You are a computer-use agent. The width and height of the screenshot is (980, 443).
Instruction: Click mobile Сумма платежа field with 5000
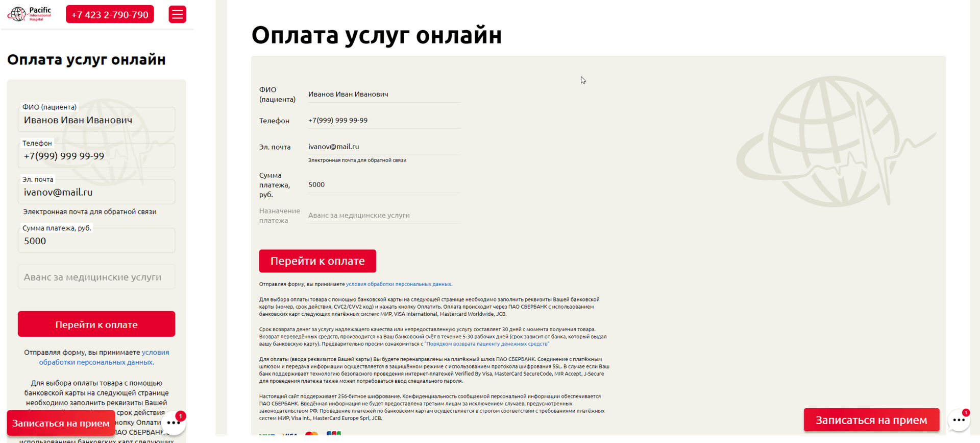click(96, 241)
